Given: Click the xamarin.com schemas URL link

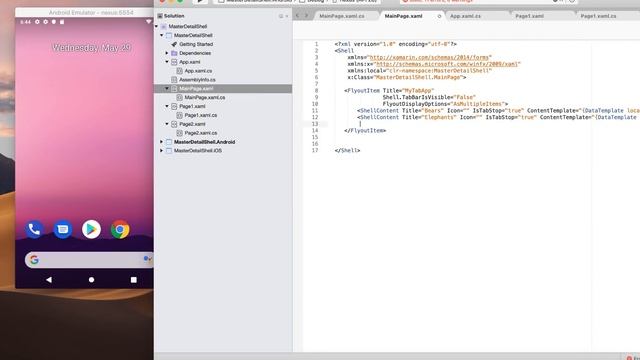Looking at the screenshot, I should click(x=429, y=58).
